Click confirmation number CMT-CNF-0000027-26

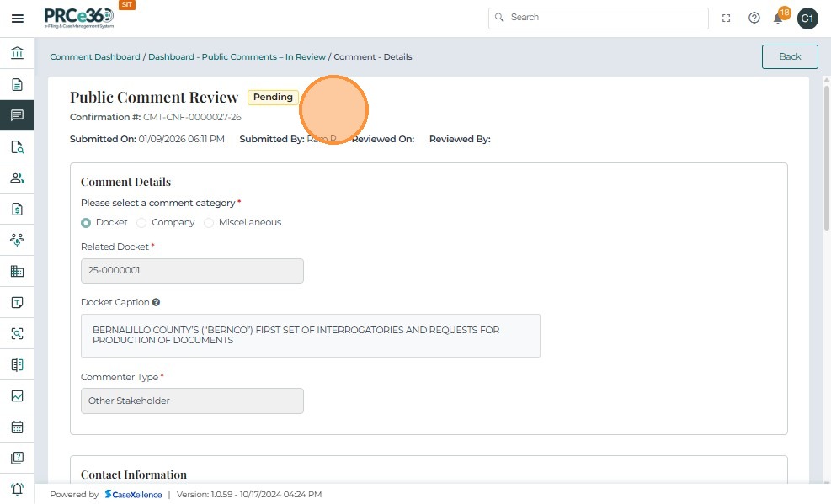click(x=192, y=117)
